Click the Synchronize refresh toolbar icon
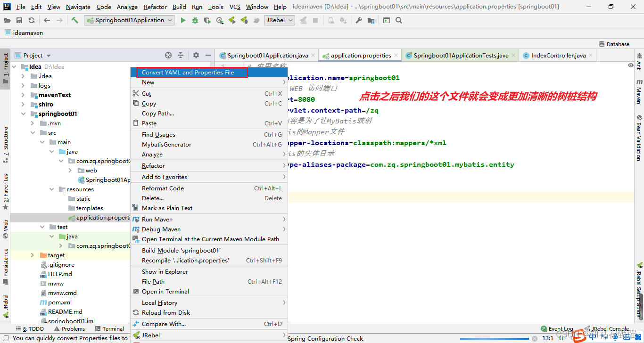 click(32, 20)
